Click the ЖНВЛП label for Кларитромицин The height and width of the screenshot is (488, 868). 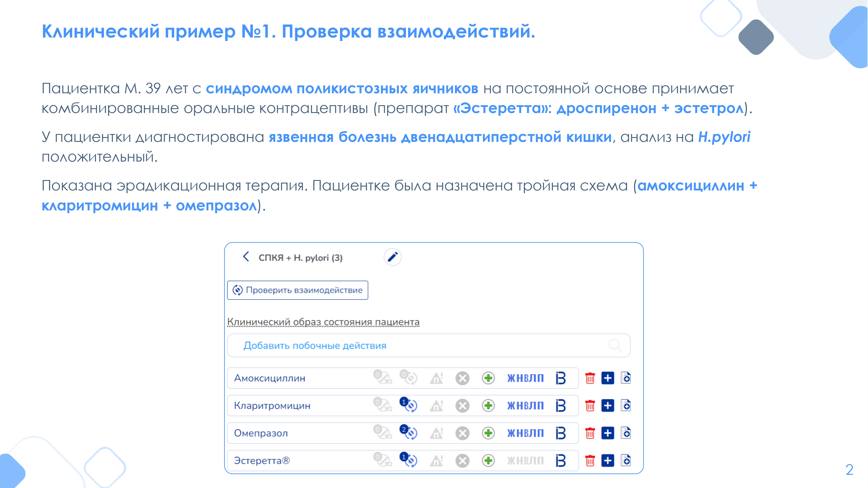click(525, 406)
